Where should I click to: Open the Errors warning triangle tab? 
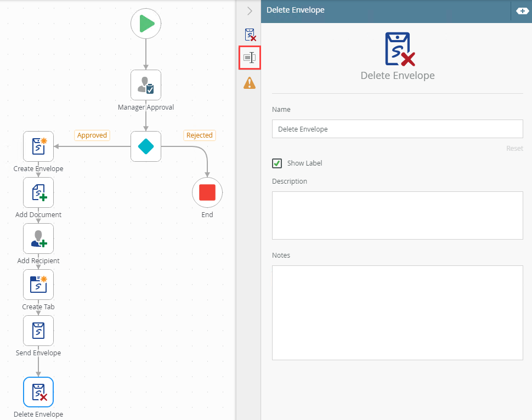250,83
